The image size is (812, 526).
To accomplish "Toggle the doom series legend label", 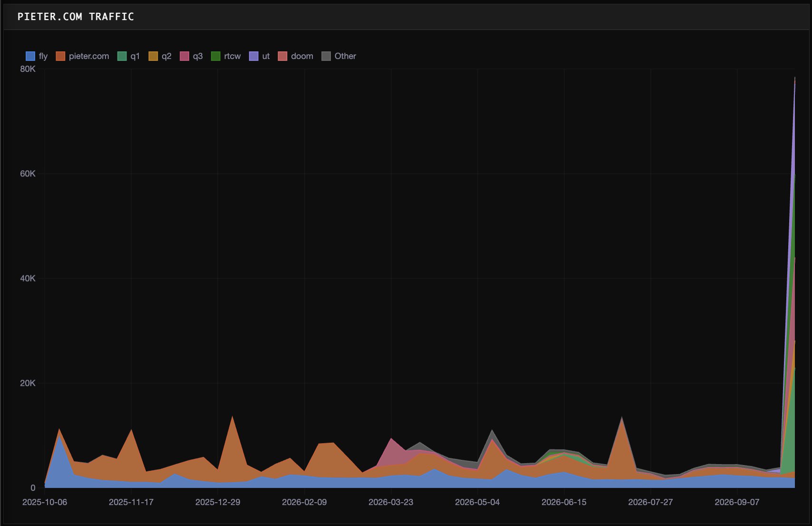I will [302, 56].
